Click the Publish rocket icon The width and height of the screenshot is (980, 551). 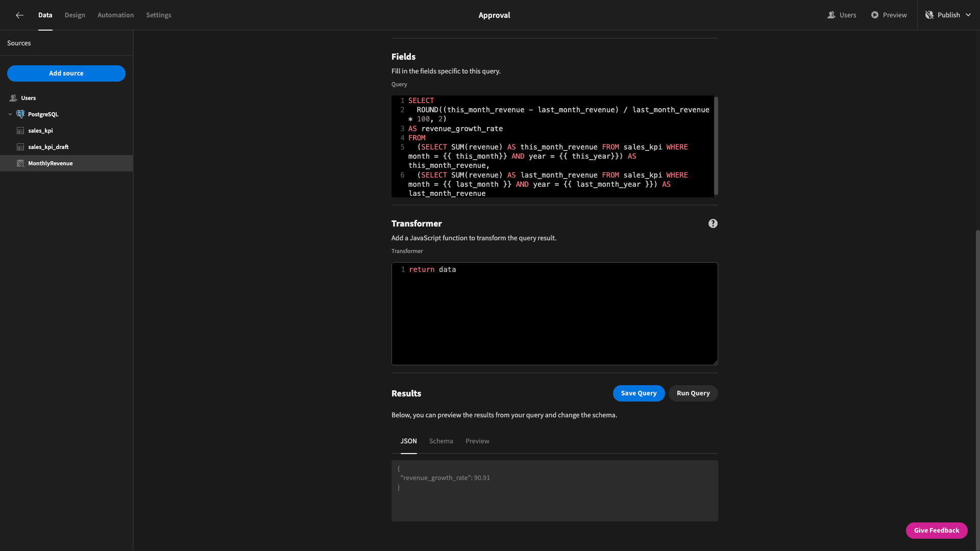(x=929, y=15)
